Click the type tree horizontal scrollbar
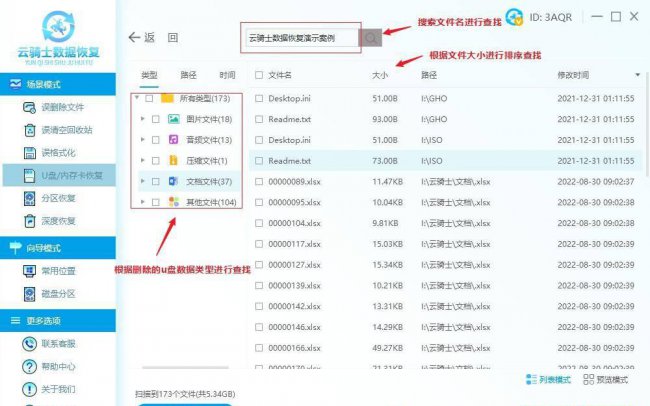This screenshot has width=650, height=406. click(185, 367)
